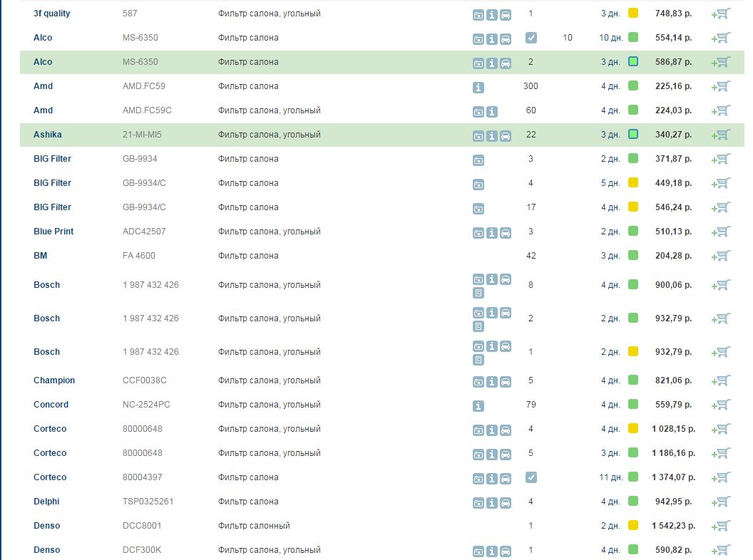The image size is (753, 560).
Task: Click car icon in Blue Print row
Action: [x=506, y=232]
